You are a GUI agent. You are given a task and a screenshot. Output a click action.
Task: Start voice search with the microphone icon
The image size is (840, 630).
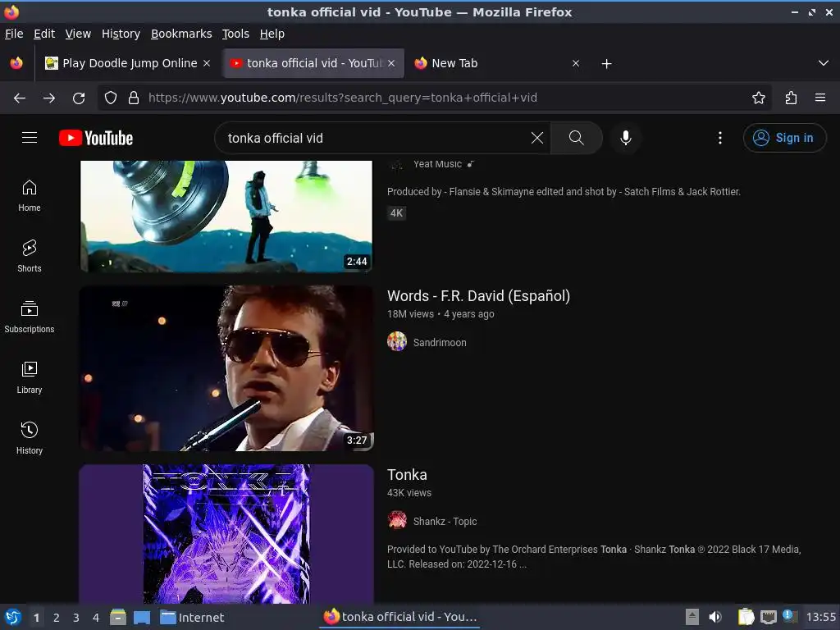[x=625, y=138]
